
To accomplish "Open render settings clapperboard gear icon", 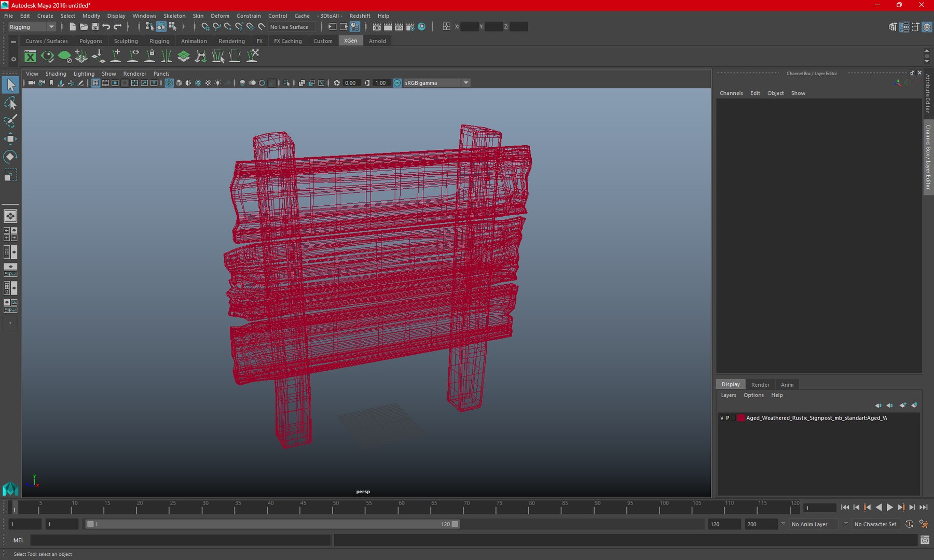I will (x=410, y=26).
